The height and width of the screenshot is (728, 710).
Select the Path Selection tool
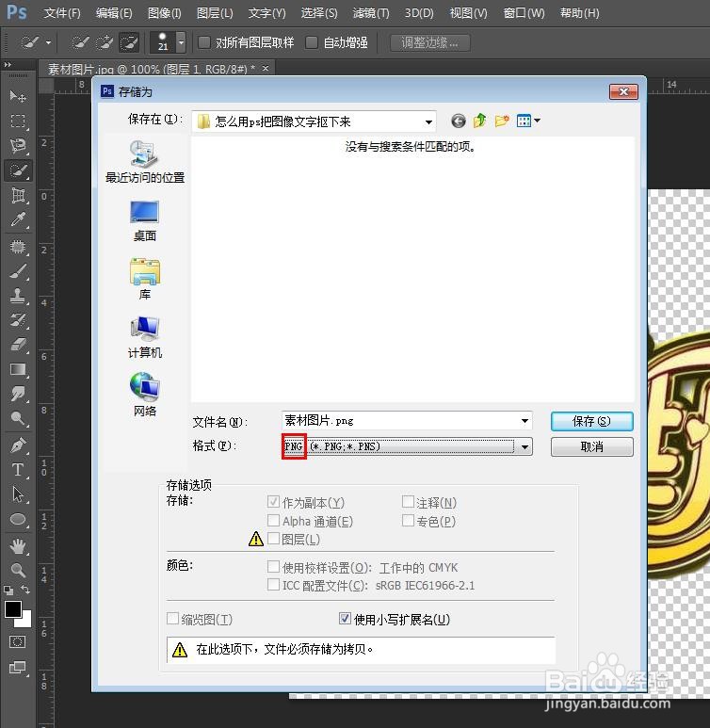click(x=18, y=494)
